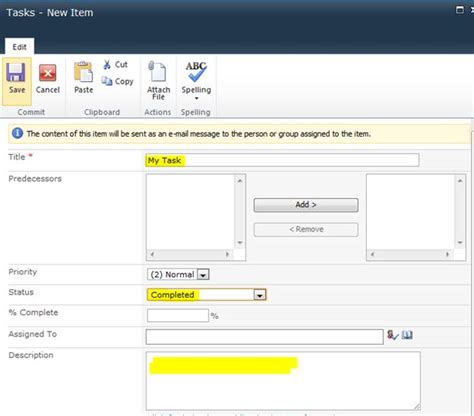Open the address book Browse icon
474x416 pixels.
pyautogui.click(x=407, y=335)
